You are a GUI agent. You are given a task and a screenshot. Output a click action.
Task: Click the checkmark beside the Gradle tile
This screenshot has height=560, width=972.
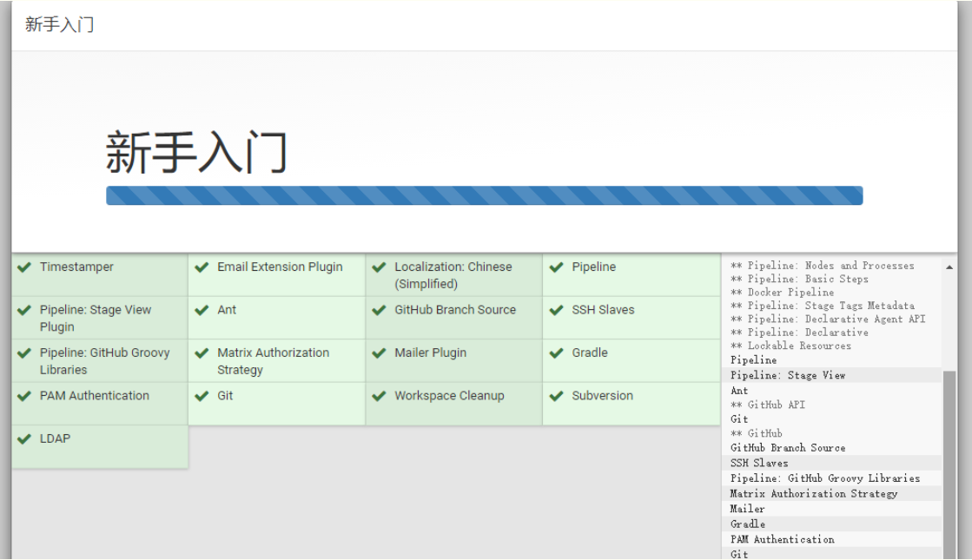[556, 353]
